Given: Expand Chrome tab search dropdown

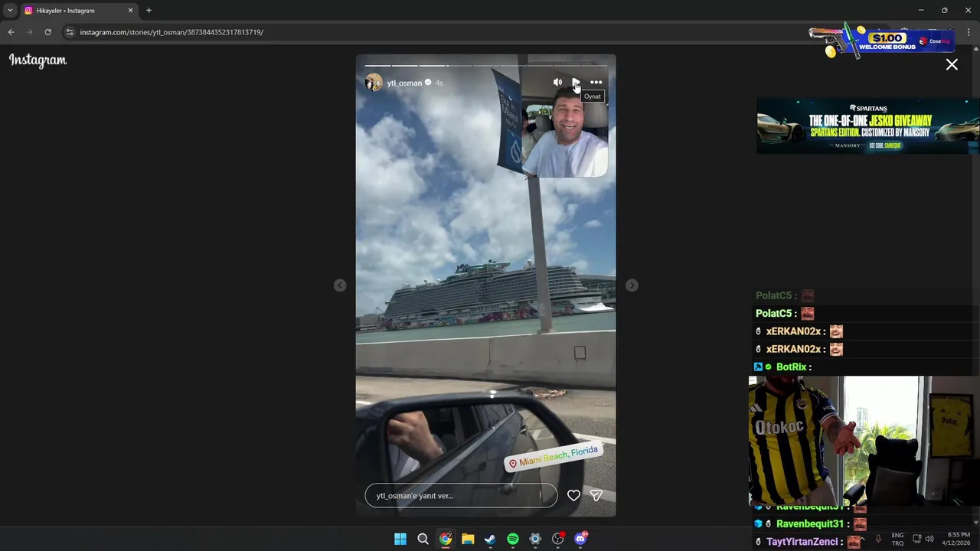Looking at the screenshot, I should (x=10, y=11).
